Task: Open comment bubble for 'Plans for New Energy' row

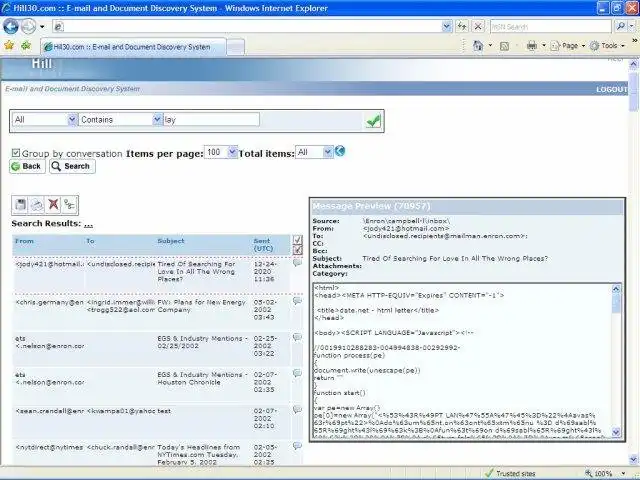Action: coord(297,301)
